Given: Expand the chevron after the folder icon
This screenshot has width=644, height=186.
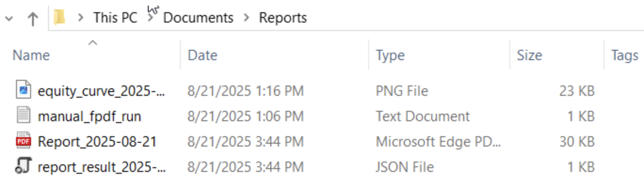Looking at the screenshot, I should (81, 18).
